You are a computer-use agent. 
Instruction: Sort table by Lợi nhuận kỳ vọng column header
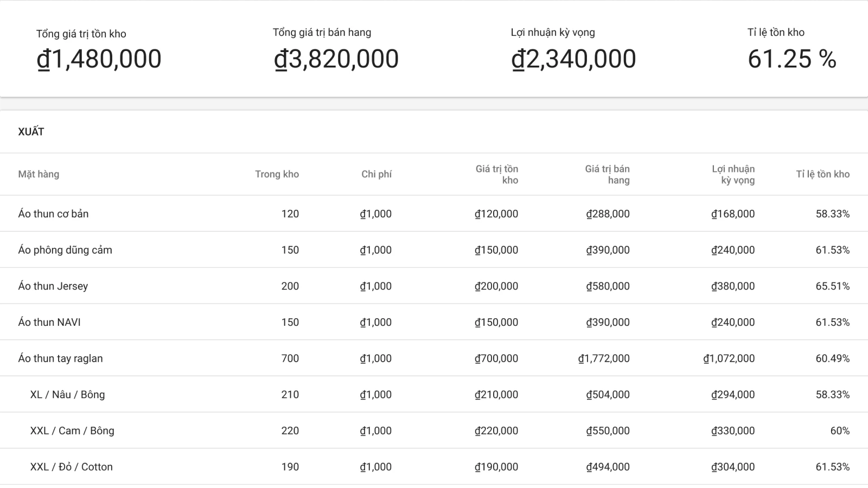[733, 175]
